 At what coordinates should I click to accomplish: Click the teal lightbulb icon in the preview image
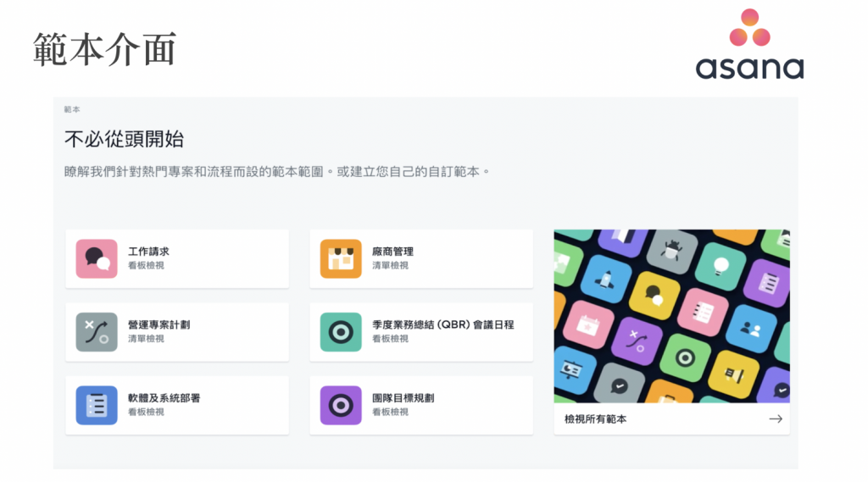tap(719, 266)
